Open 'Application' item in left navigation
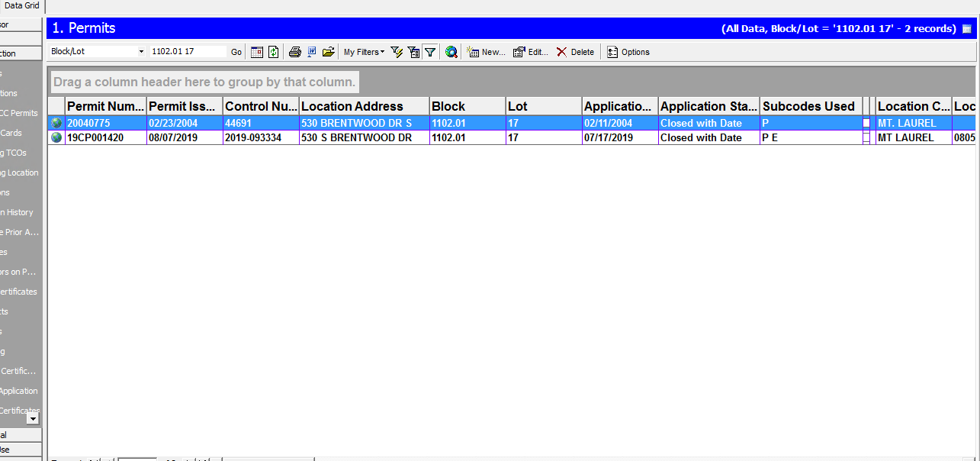980x461 pixels. coord(20,391)
